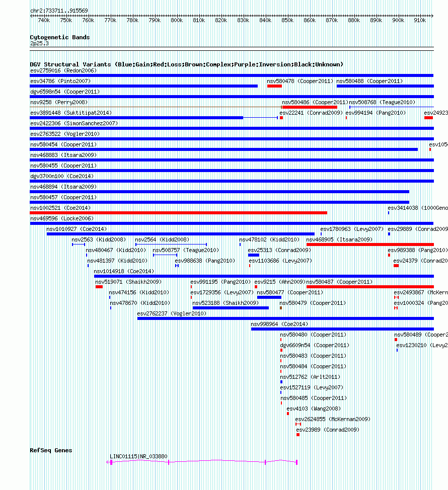Image resolution: width=448 pixels, height=490 pixels.
Task: Click esv1527119 (Levy2007) label
Action: 312,387
